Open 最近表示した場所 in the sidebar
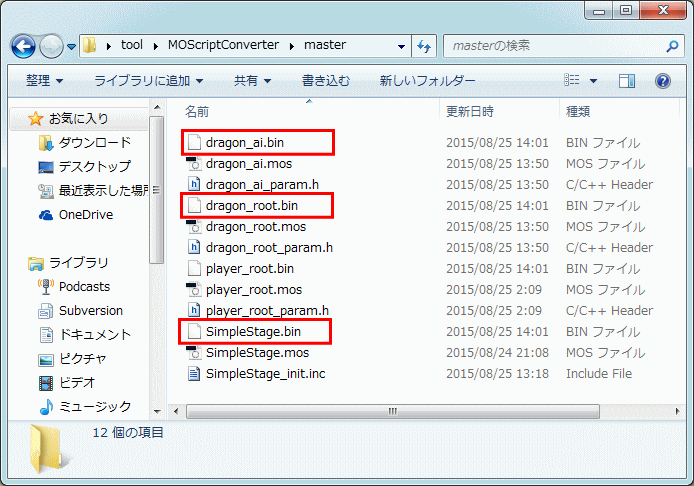 click(93, 191)
